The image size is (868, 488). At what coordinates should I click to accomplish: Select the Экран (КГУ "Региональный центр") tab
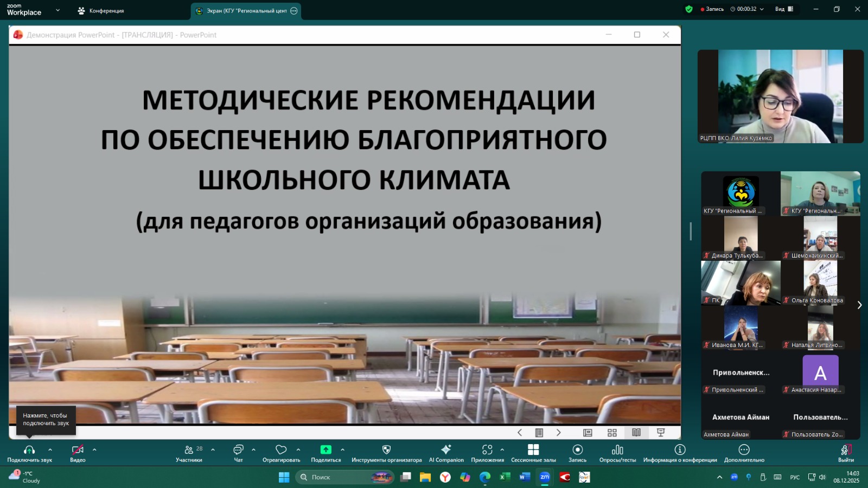(246, 11)
